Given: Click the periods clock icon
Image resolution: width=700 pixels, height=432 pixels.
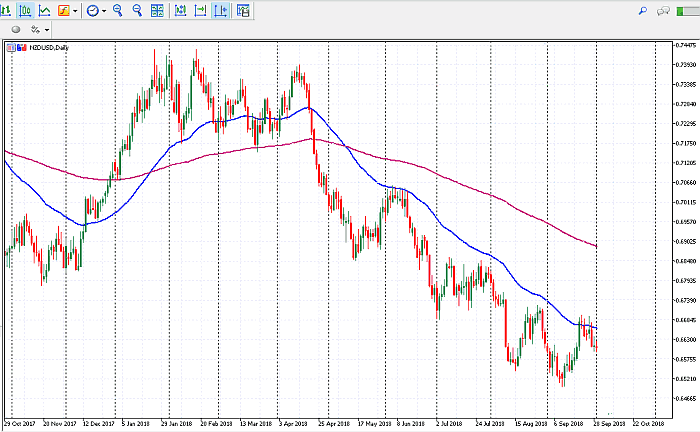Looking at the screenshot, I should tap(92, 10).
